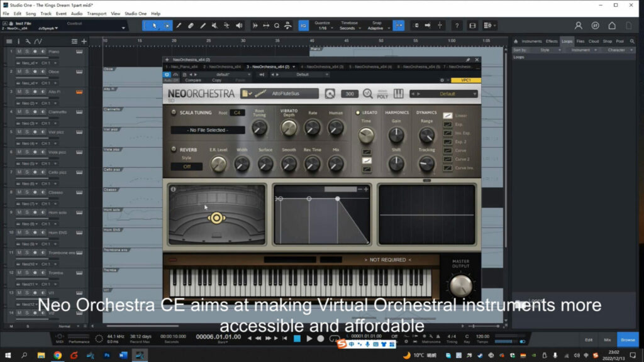Viewport: 644px width, 362px height.
Task: Solo the Oboe track
Action: (26, 72)
